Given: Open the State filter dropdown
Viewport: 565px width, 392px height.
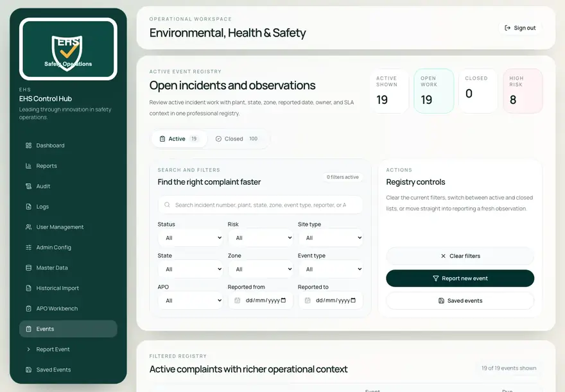Looking at the screenshot, I should coord(190,269).
